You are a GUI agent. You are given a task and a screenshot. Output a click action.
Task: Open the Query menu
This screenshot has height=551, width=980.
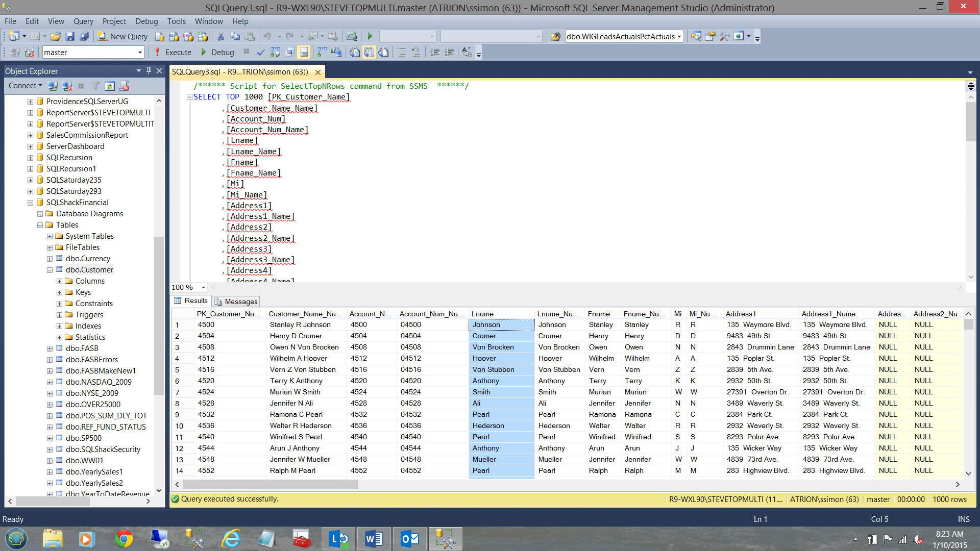click(83, 21)
